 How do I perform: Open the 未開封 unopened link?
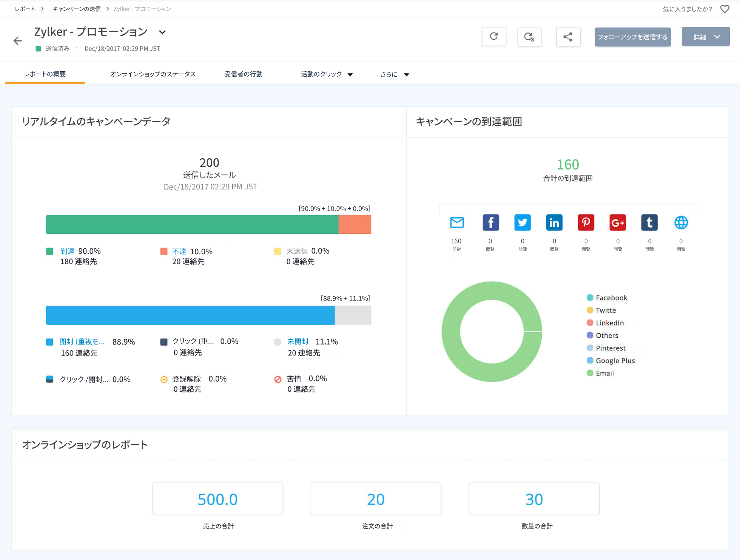(298, 342)
